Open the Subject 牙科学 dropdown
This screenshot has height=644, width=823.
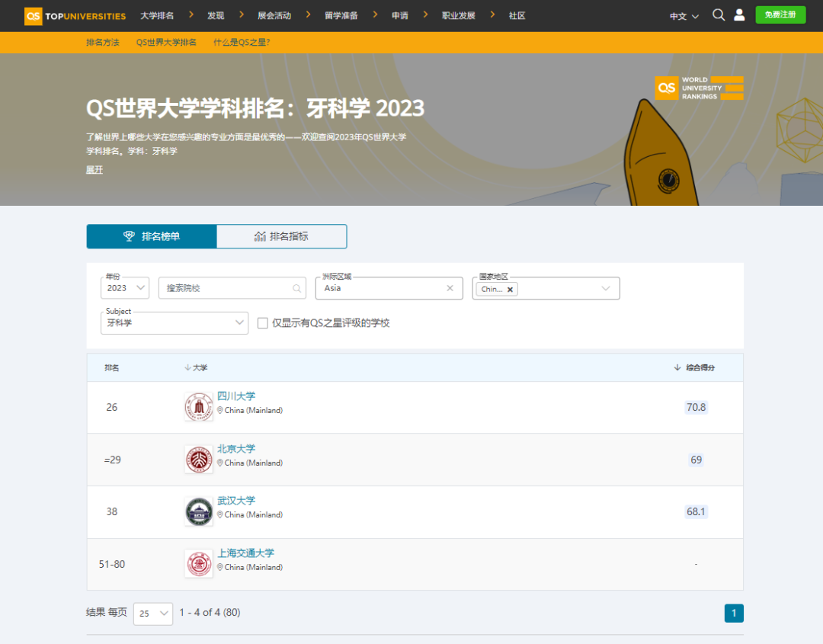tap(175, 323)
